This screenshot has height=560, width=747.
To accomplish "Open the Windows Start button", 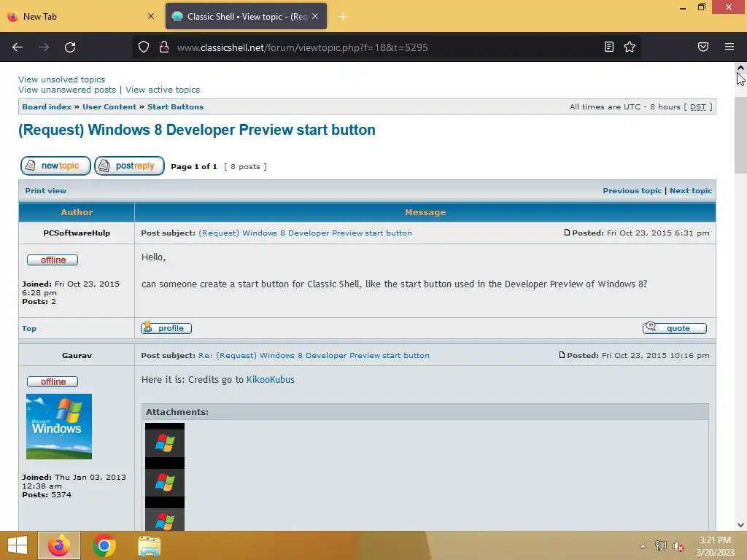I will 18,545.
